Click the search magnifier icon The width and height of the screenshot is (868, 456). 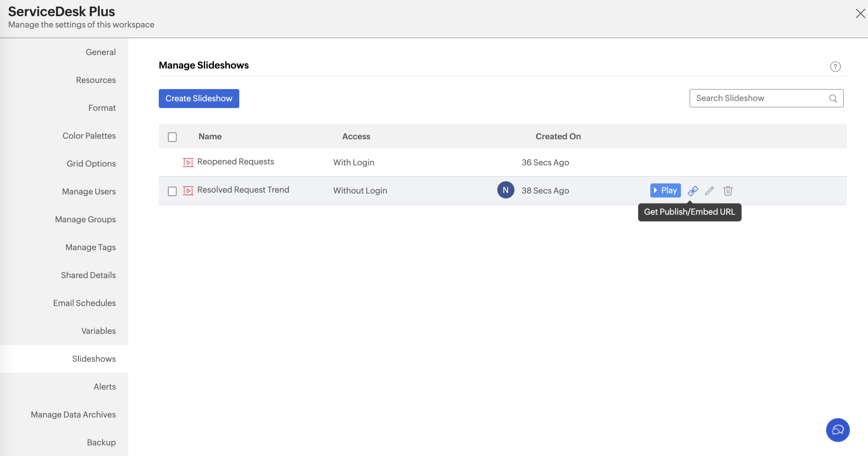[x=833, y=99]
